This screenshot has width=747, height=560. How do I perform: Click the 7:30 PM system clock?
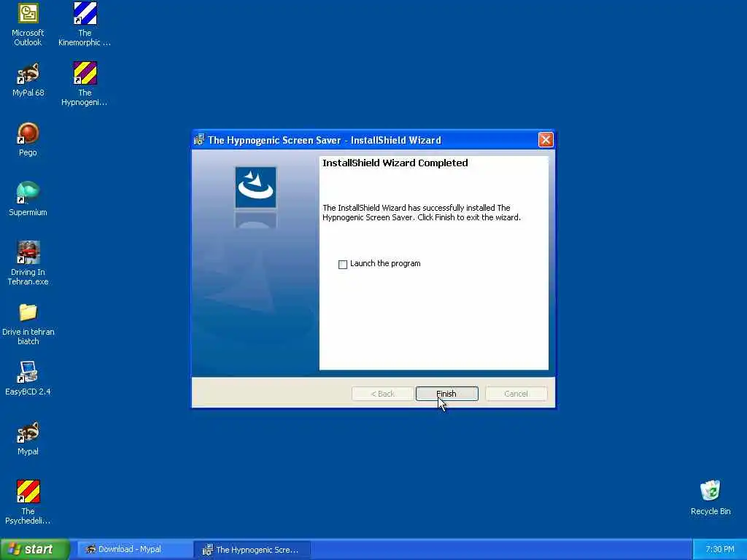point(719,549)
